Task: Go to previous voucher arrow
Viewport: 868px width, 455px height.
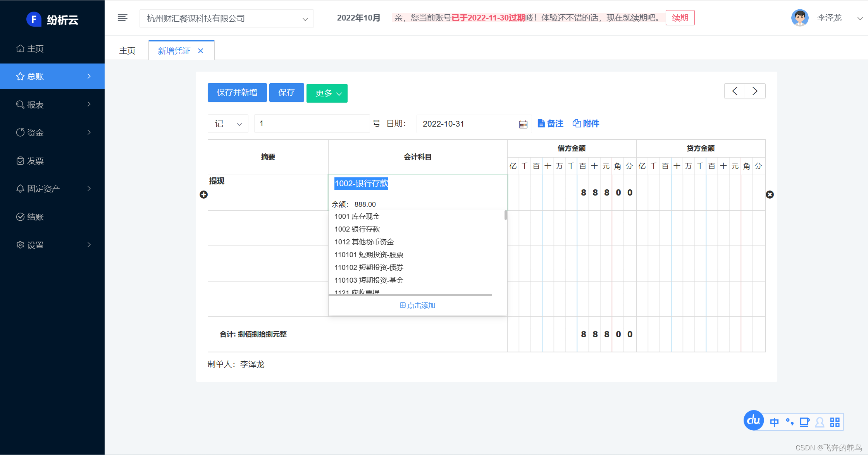Action: 735,91
